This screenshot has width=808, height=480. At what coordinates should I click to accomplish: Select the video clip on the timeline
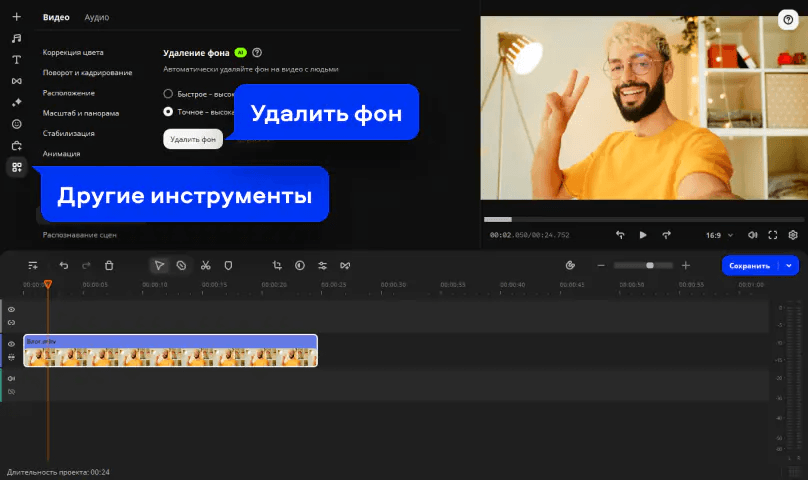[x=171, y=351]
